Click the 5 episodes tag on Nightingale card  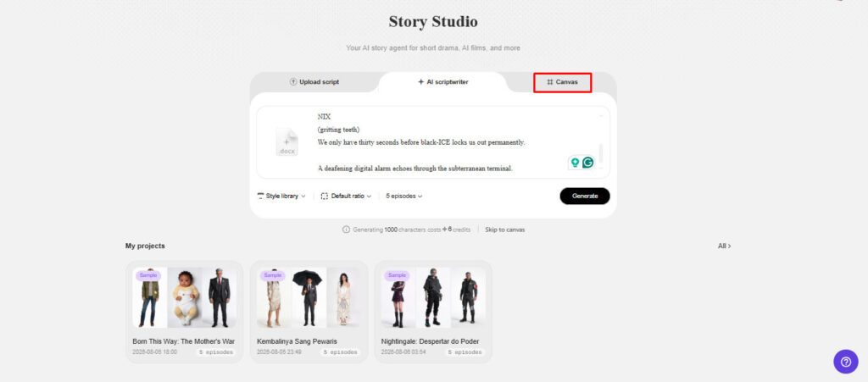[x=465, y=352]
